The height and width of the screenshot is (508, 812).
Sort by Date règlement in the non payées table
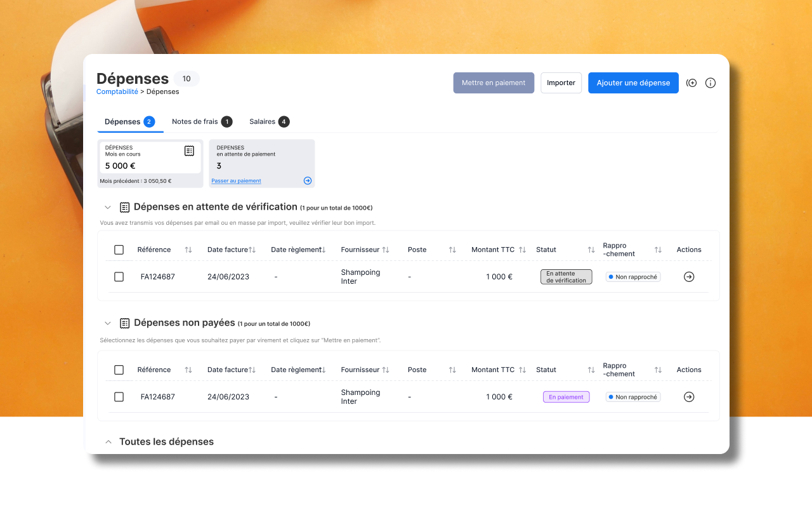point(324,370)
